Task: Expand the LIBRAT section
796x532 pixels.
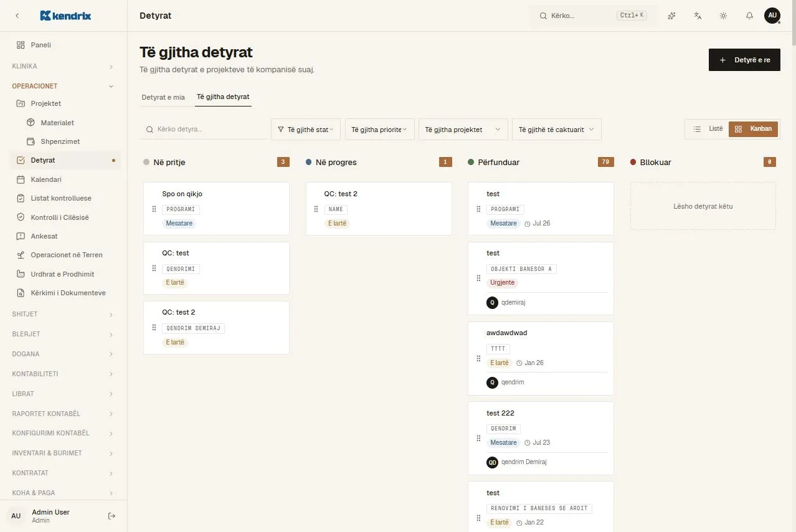Action: (64, 394)
